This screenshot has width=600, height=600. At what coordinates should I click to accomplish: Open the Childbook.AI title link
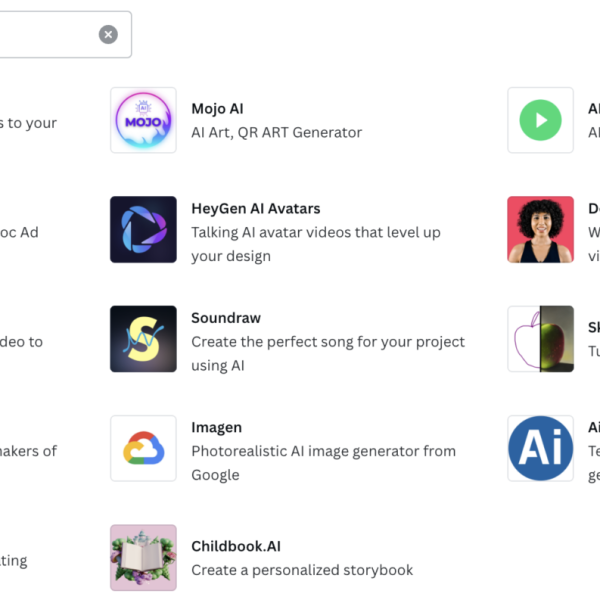click(236, 546)
